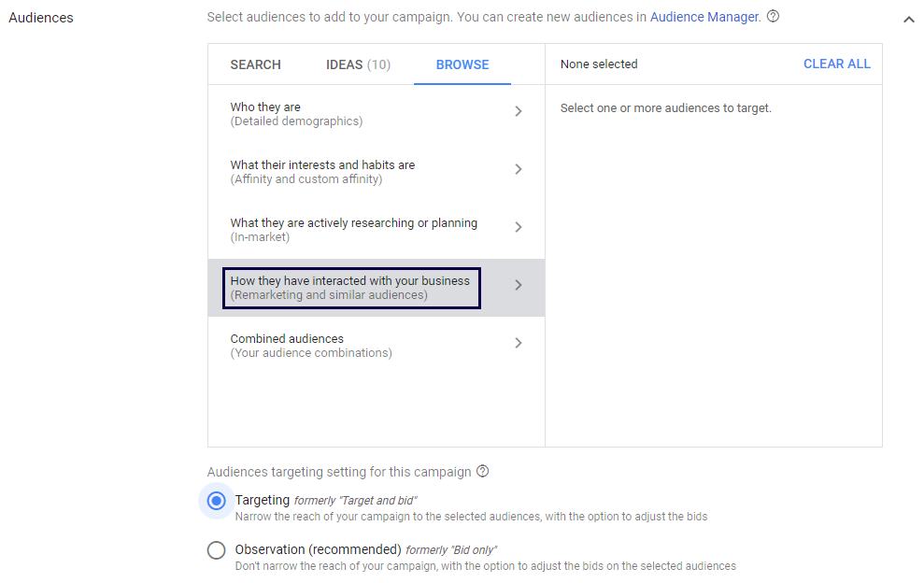Click the help icon beside Audience Manager
This screenshot has height=583, width=924.
(773, 17)
